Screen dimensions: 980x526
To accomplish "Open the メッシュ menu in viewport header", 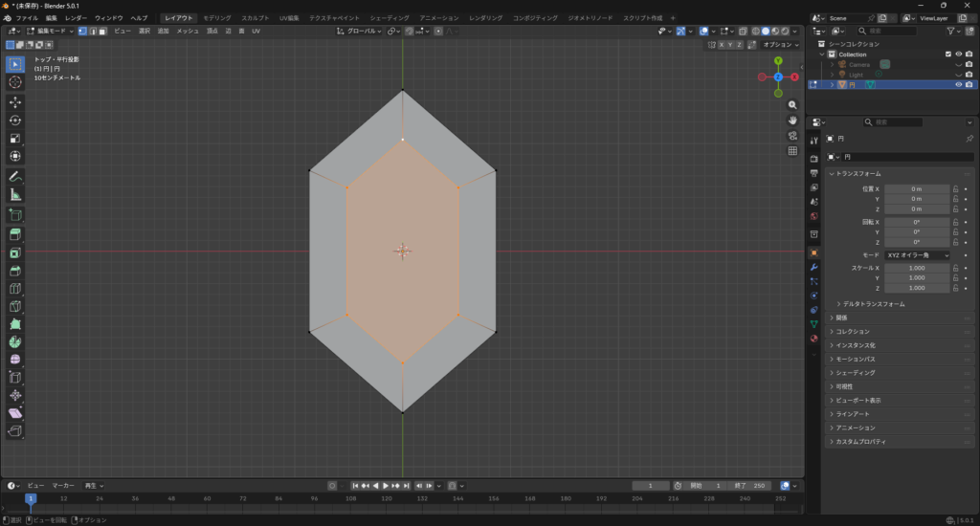I will (187, 31).
